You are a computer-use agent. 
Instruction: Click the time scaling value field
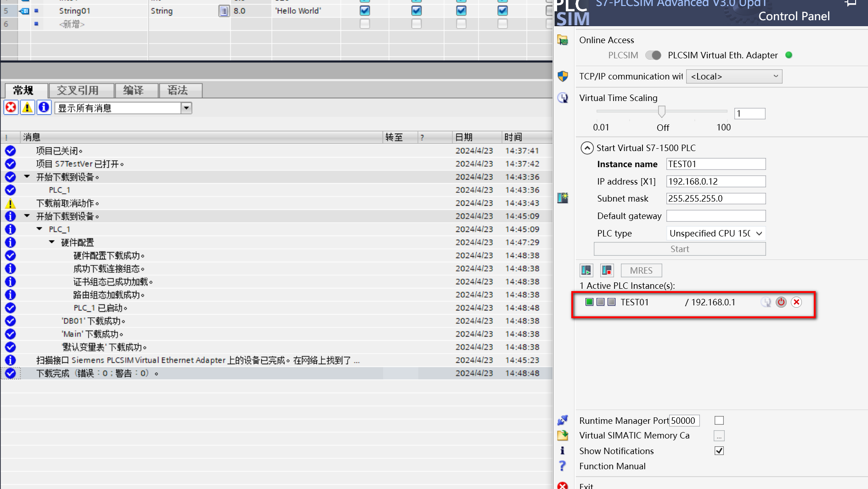750,113
